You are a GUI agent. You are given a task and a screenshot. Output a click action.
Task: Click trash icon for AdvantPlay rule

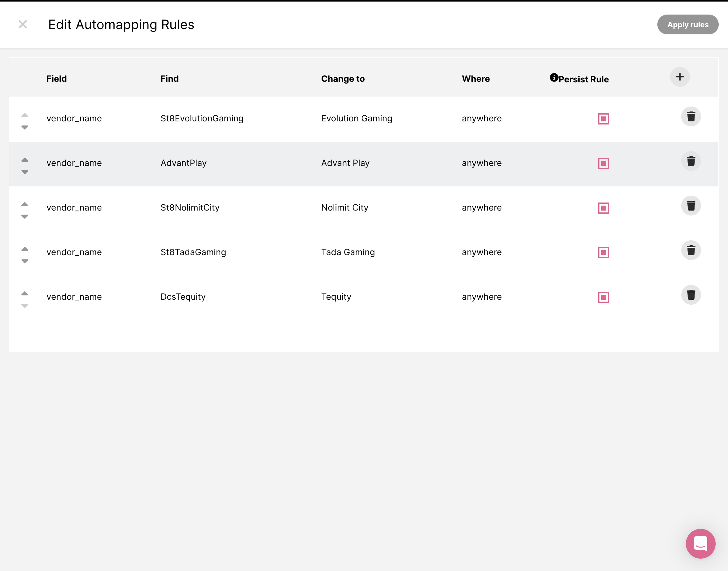tap(691, 161)
